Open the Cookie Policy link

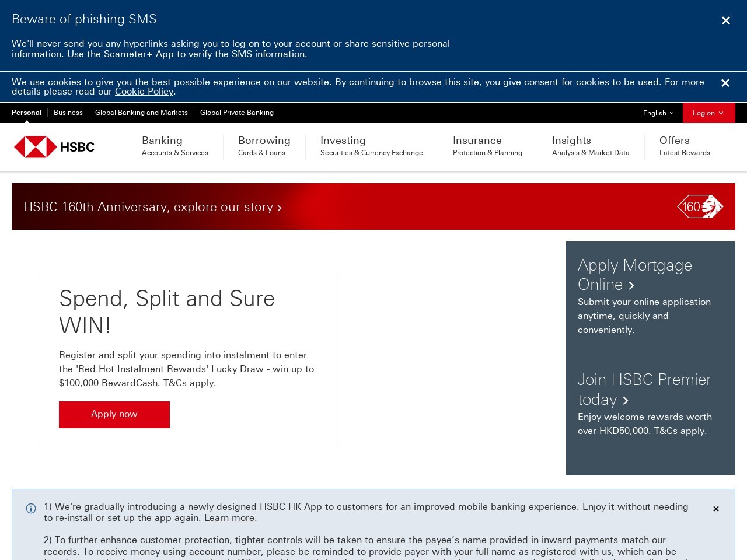pos(144,92)
